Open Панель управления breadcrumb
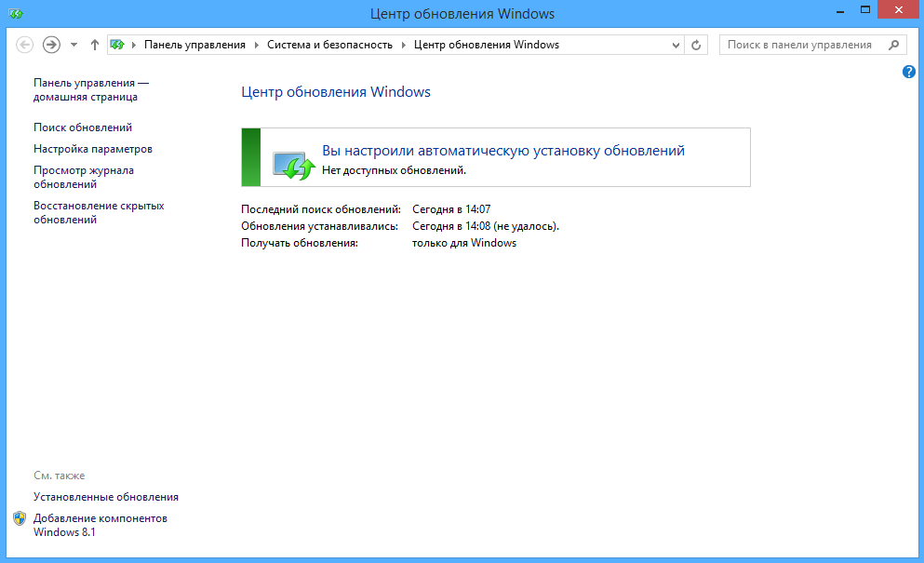The height and width of the screenshot is (563, 924). [194, 45]
